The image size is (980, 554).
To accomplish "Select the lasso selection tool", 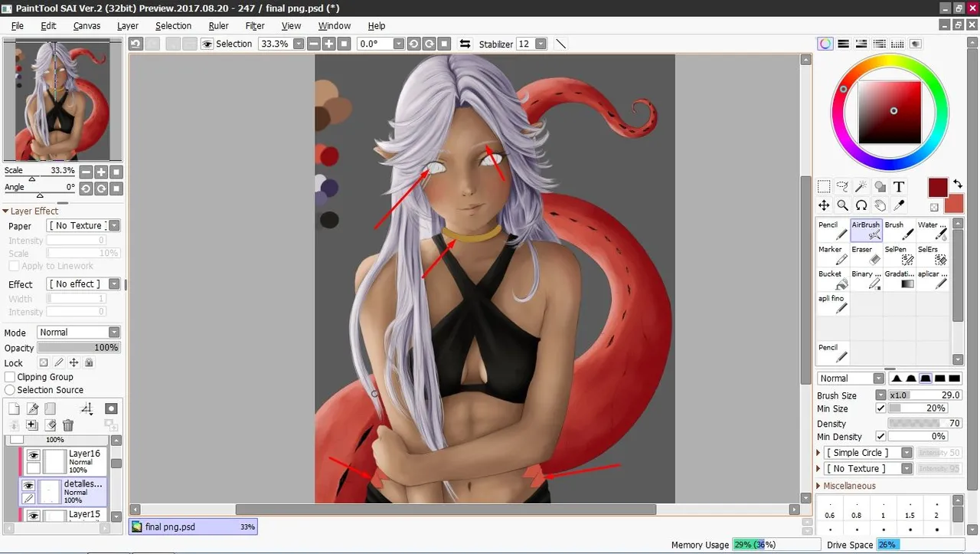I will 842,186.
